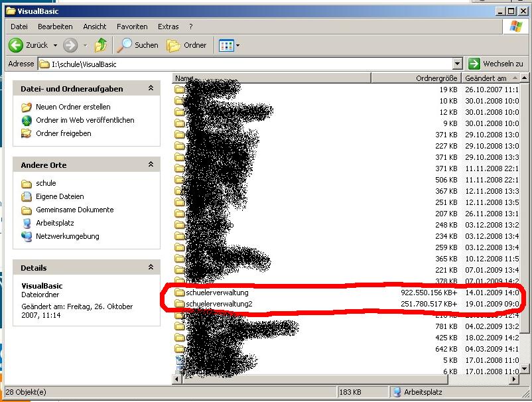Open the ? help menu
The height and width of the screenshot is (402, 532).
point(190,27)
